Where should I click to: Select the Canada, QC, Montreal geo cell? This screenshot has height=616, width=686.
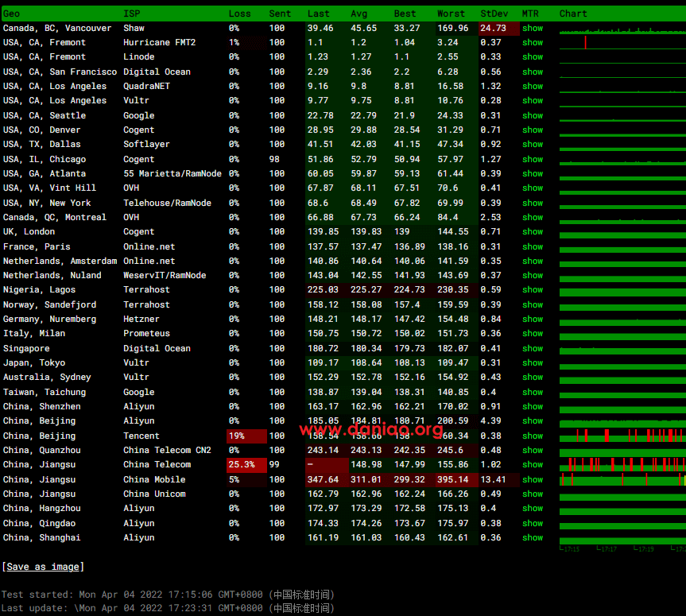coord(55,218)
